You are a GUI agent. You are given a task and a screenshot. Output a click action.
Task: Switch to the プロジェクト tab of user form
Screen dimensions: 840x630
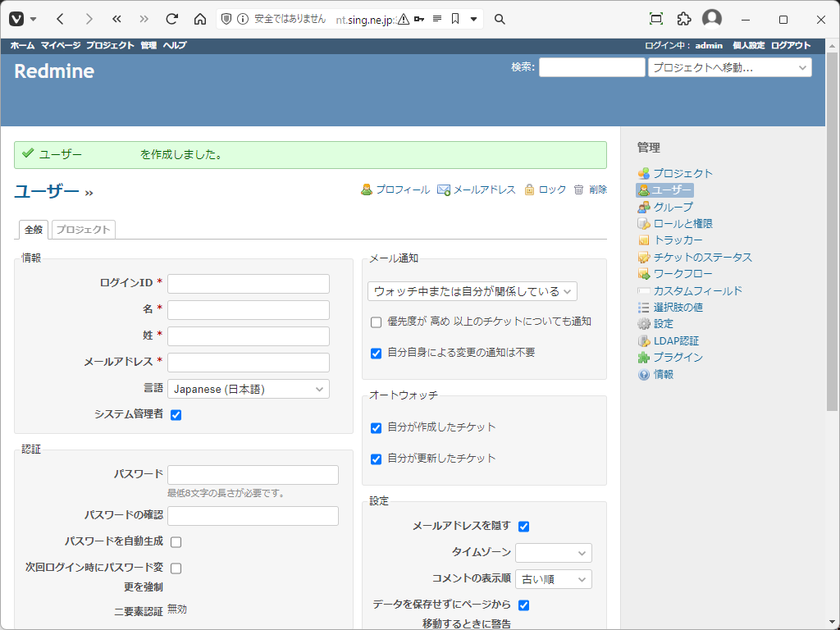point(83,230)
